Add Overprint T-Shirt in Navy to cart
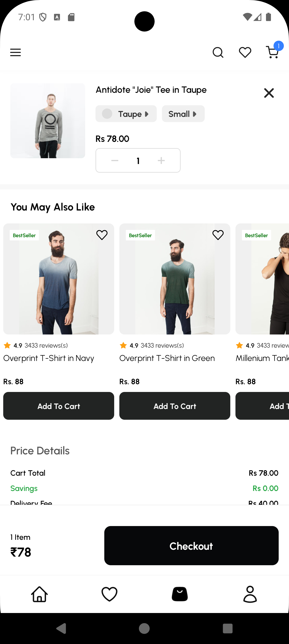The image size is (289, 644). (x=59, y=406)
